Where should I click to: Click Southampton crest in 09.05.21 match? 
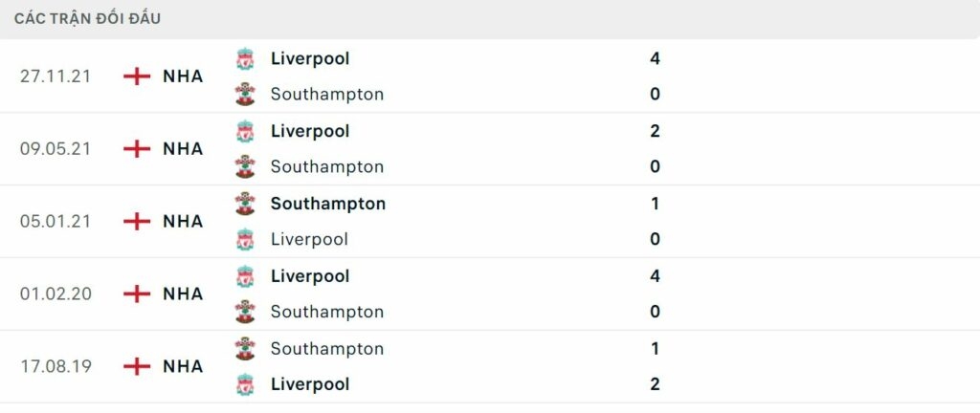(246, 167)
